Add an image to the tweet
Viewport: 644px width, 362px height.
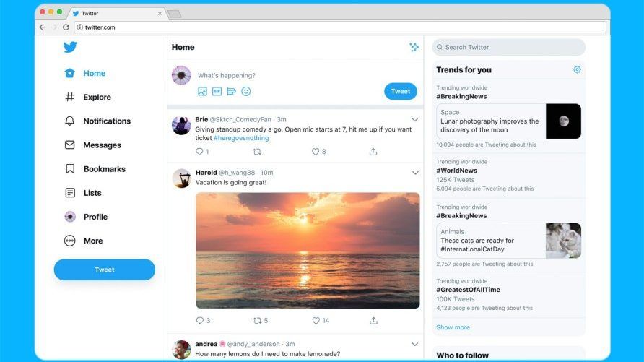(202, 91)
